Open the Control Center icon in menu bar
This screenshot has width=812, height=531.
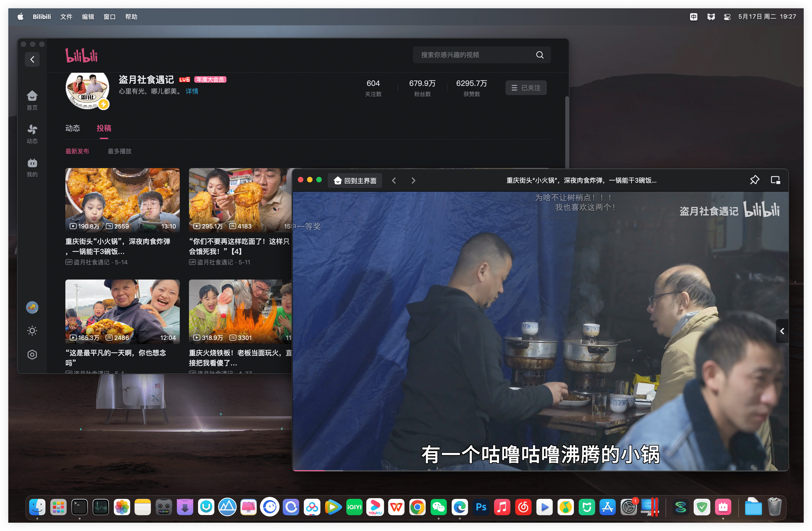(x=727, y=17)
